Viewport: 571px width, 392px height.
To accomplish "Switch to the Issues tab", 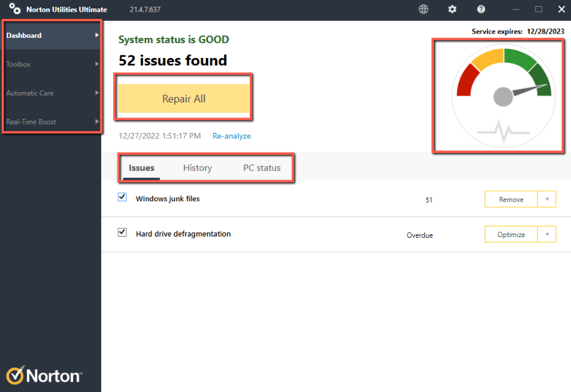I will tap(141, 168).
